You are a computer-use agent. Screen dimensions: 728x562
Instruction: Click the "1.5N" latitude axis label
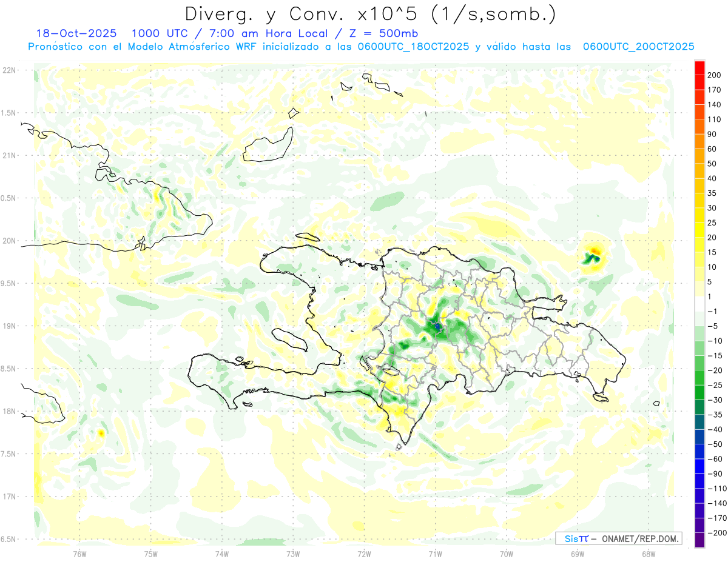(9, 113)
